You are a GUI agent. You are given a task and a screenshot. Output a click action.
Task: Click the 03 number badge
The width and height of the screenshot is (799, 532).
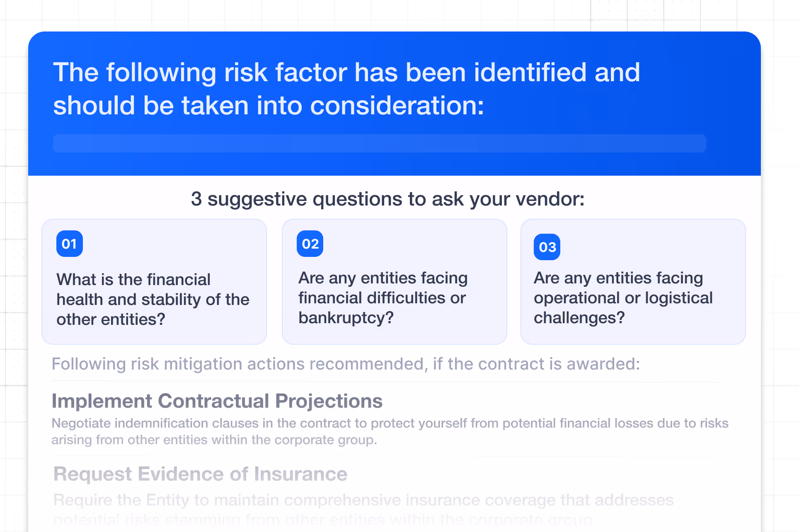point(547,247)
